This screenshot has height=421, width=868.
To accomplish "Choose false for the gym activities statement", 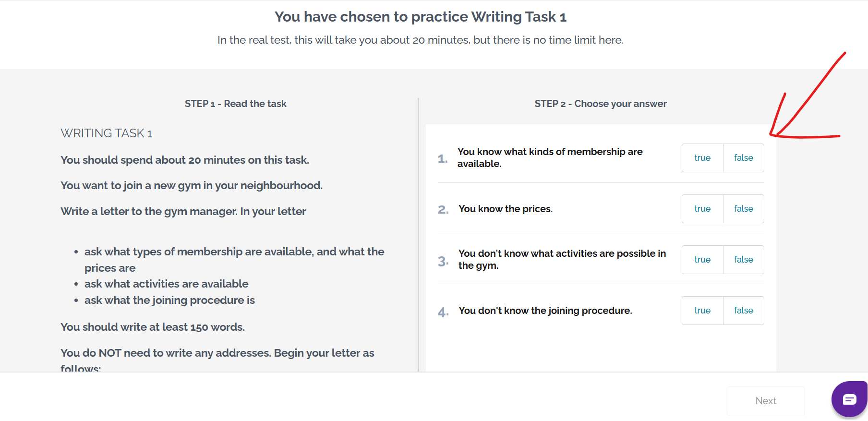I will (x=743, y=260).
